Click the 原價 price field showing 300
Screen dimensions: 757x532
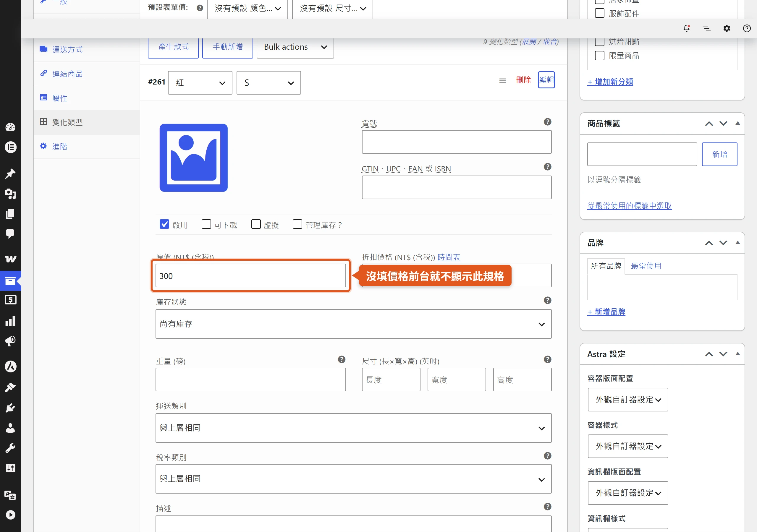tap(250, 275)
